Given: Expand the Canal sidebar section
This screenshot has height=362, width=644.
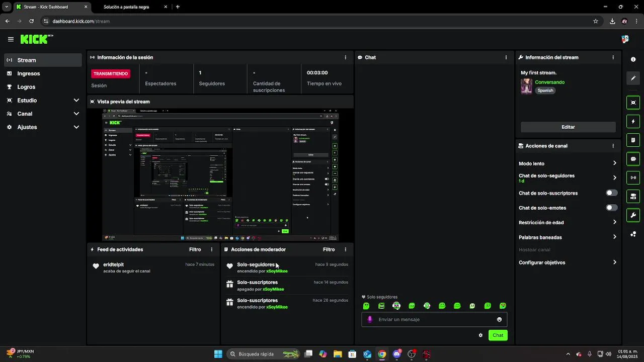Looking at the screenshot, I should [x=76, y=114].
